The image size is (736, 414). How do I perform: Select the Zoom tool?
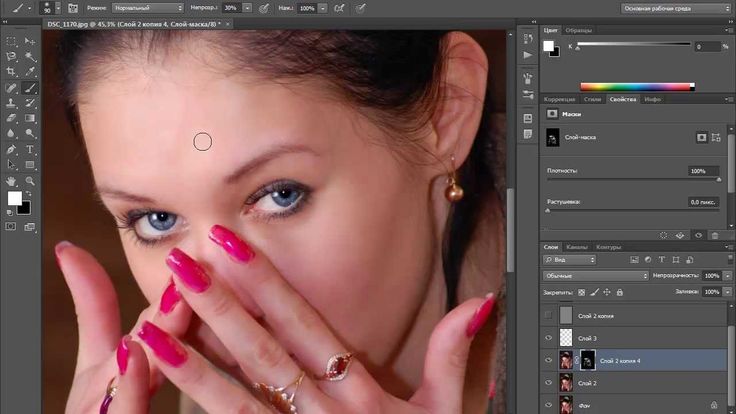30,181
